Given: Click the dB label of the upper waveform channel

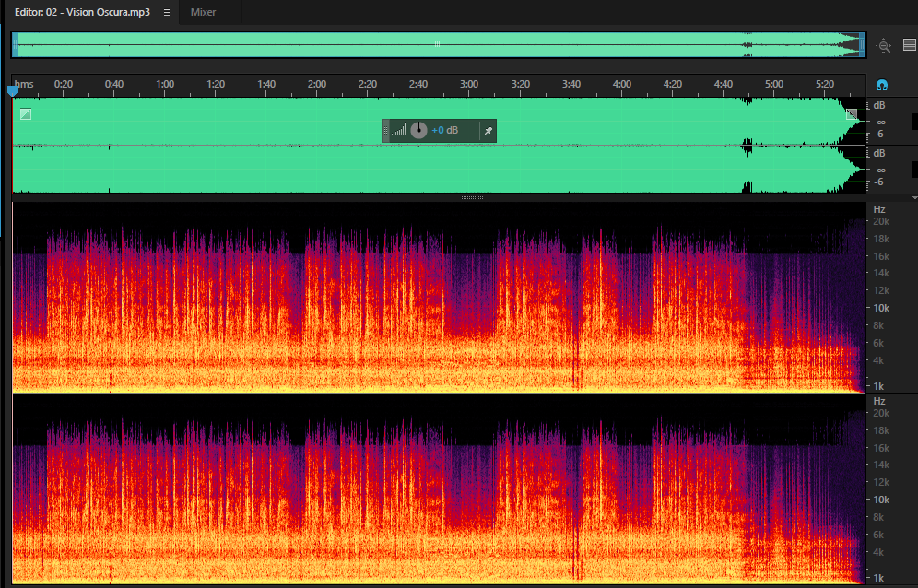Looking at the screenshot, I should click(x=878, y=106).
